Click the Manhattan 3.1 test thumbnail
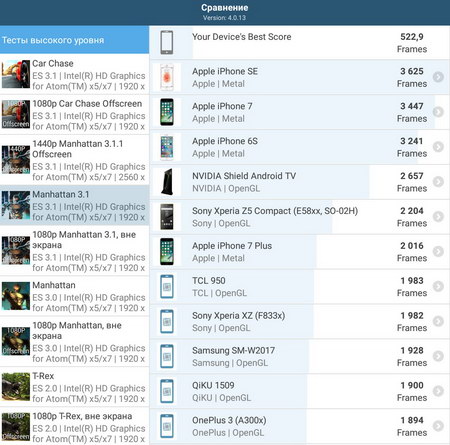This screenshot has width=450, height=445. (x=16, y=205)
